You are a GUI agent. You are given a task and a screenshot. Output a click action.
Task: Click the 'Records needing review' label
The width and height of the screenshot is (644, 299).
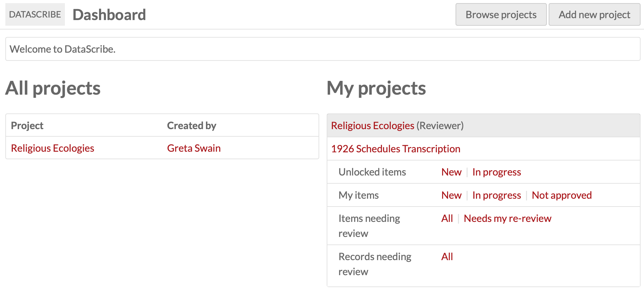click(375, 264)
